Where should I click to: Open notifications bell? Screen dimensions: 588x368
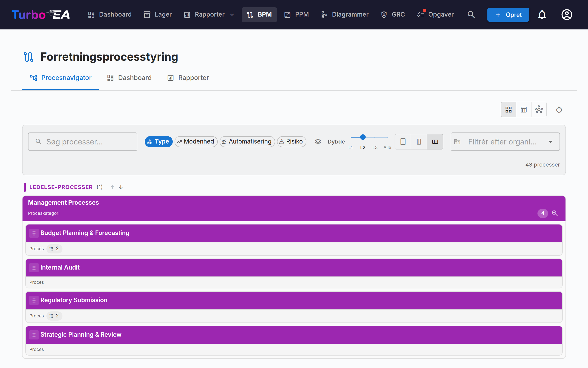coord(542,14)
